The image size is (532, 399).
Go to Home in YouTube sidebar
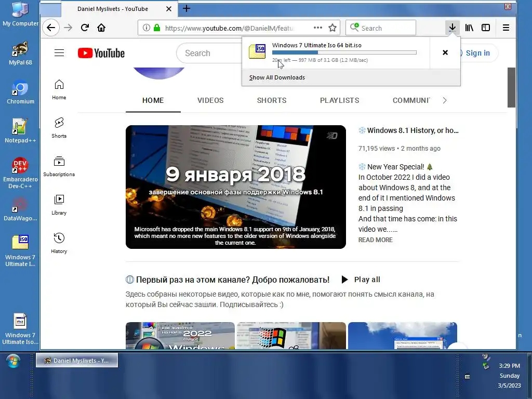click(59, 89)
